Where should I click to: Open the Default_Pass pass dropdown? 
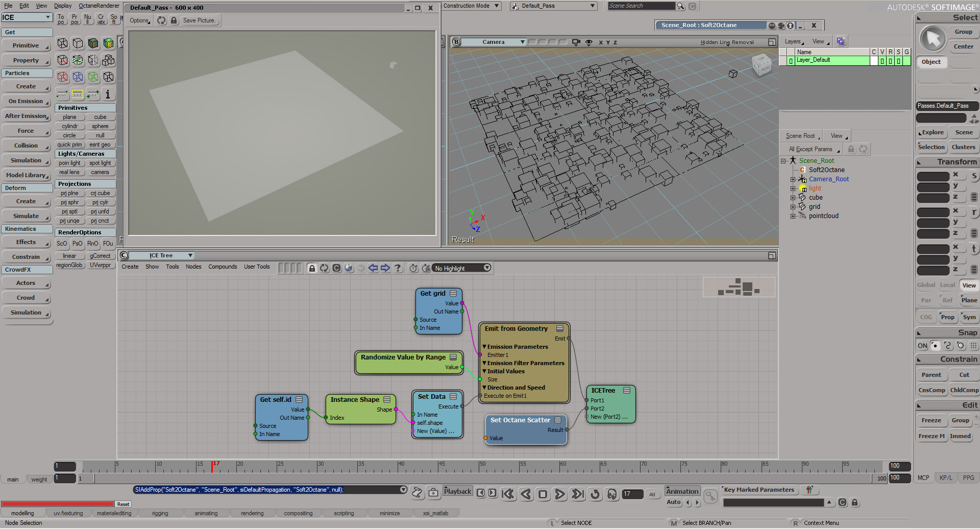point(554,6)
